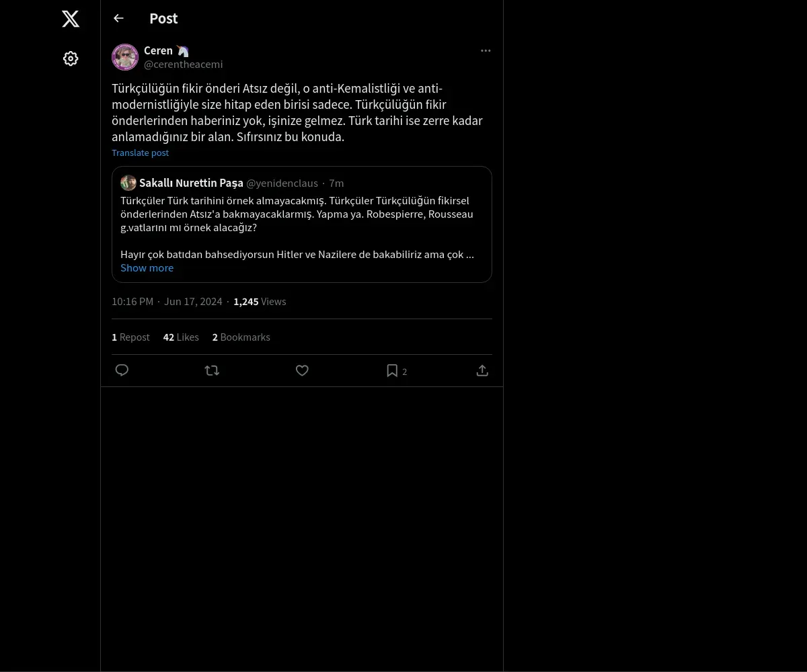Click the share upload icon
Viewport: 807px width, 672px height.
pyautogui.click(x=482, y=370)
